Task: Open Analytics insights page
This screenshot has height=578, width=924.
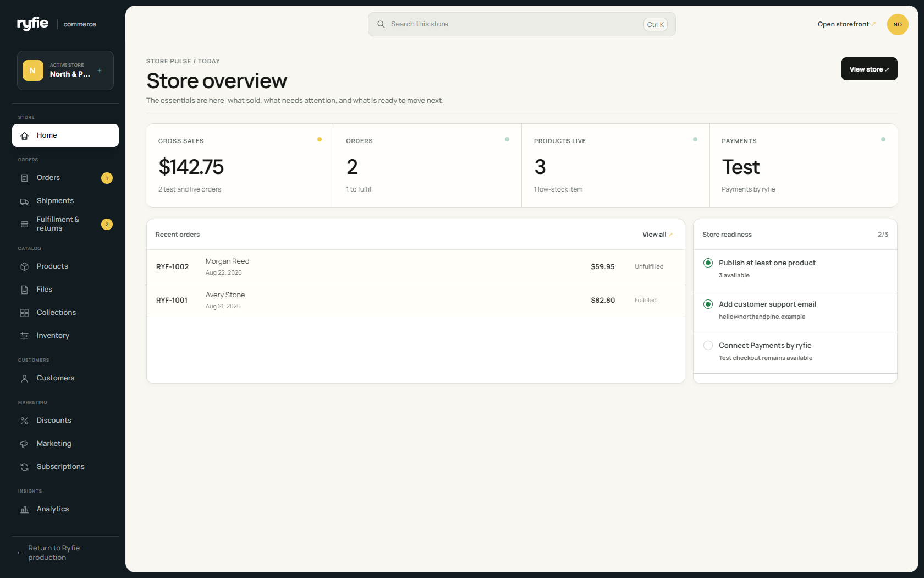Action: pyautogui.click(x=65, y=509)
